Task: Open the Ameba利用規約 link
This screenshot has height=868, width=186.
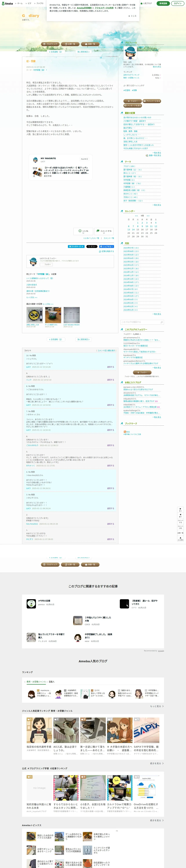Action: tap(84, 8)
